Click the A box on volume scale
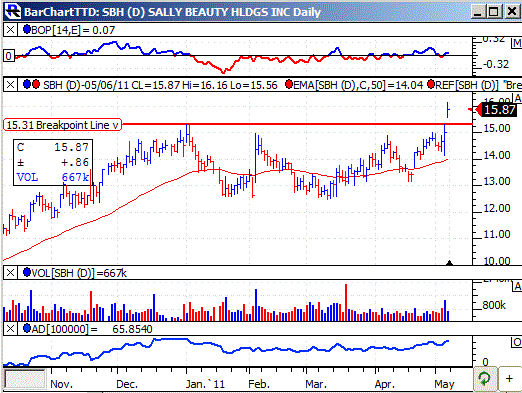Viewport: 522px width, 393px height. (518, 286)
